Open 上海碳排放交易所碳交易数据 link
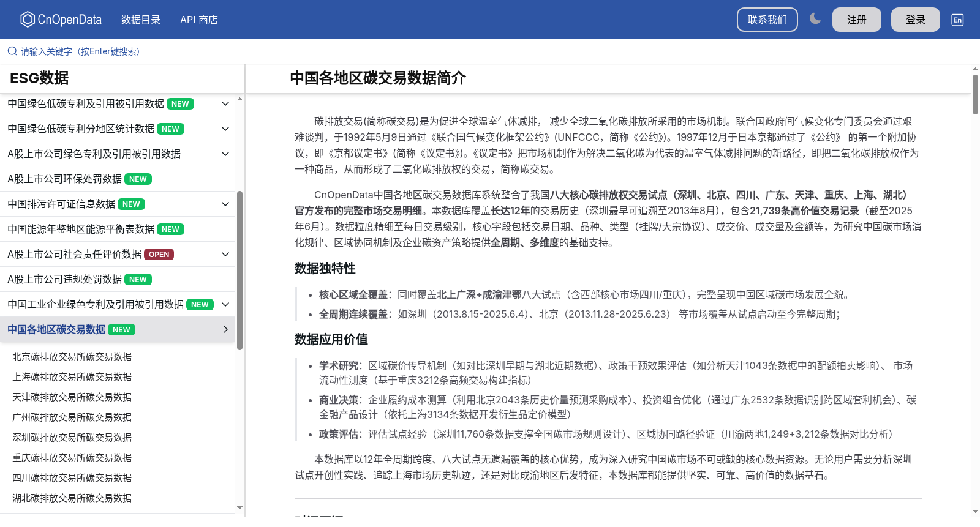The height and width of the screenshot is (527, 980). click(72, 377)
